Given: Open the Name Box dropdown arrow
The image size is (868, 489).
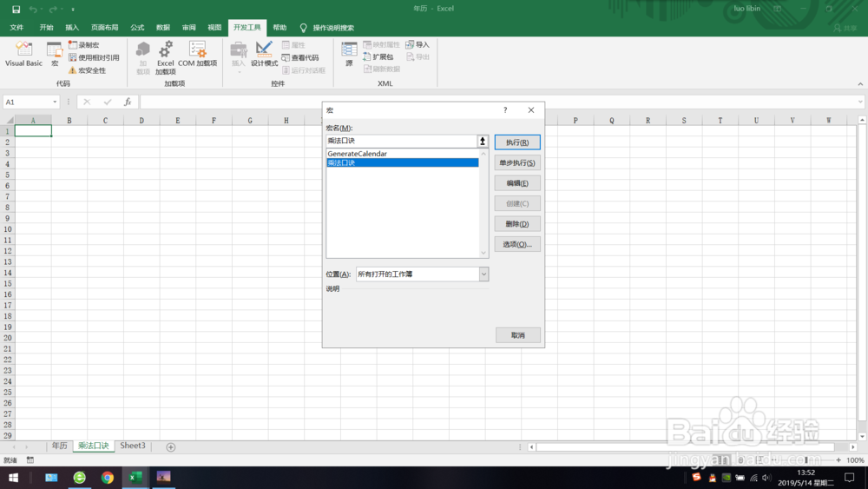Looking at the screenshot, I should [55, 102].
